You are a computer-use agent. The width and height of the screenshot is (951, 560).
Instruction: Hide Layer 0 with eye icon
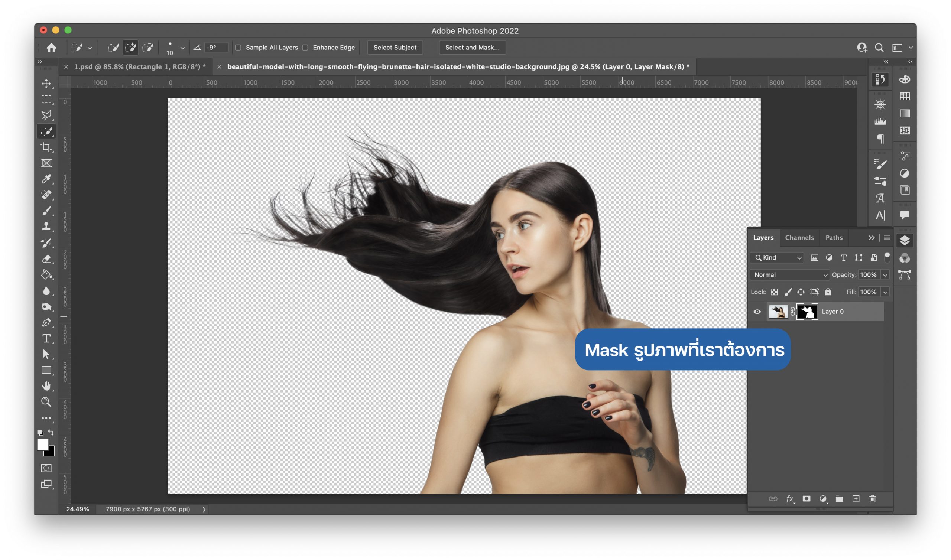[757, 312]
